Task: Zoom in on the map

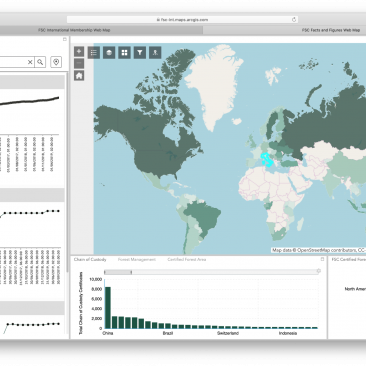Action: point(79,51)
